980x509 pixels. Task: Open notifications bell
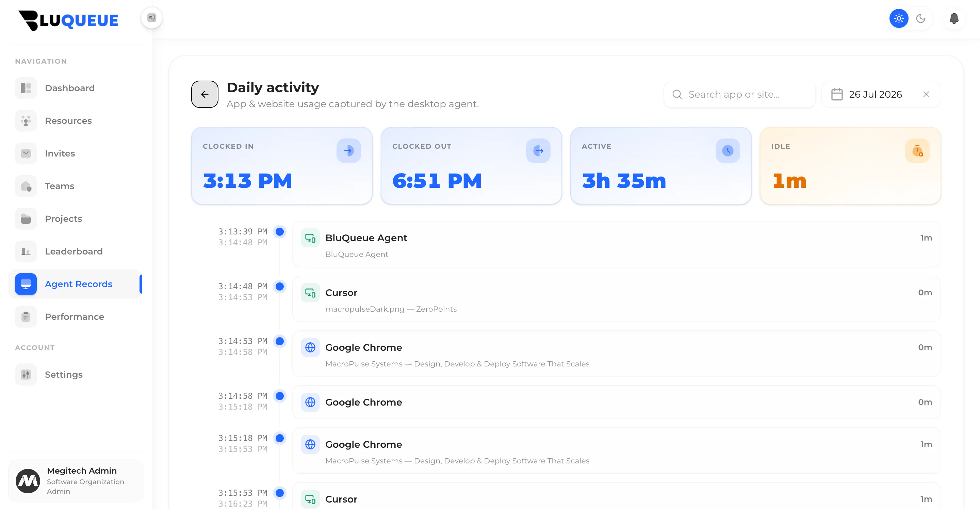click(954, 18)
